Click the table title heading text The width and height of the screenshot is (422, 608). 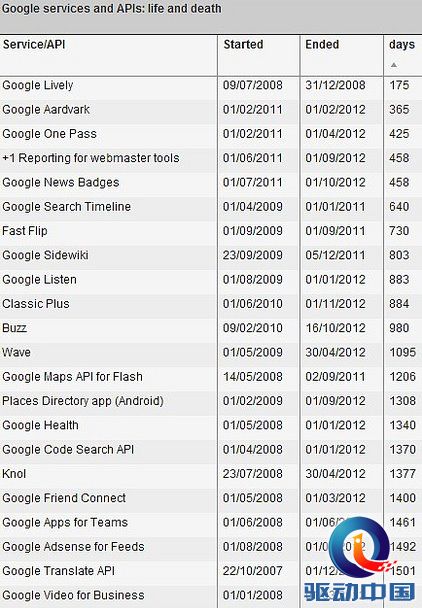(112, 9)
